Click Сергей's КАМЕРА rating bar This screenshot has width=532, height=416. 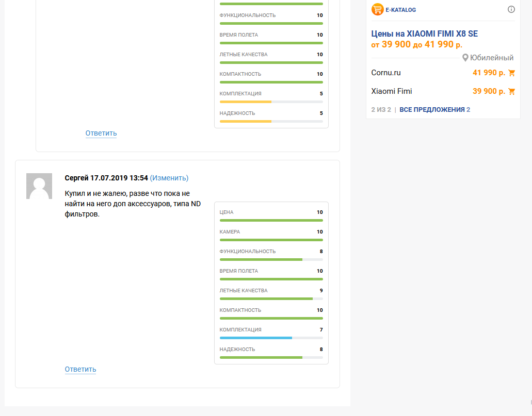271,240
